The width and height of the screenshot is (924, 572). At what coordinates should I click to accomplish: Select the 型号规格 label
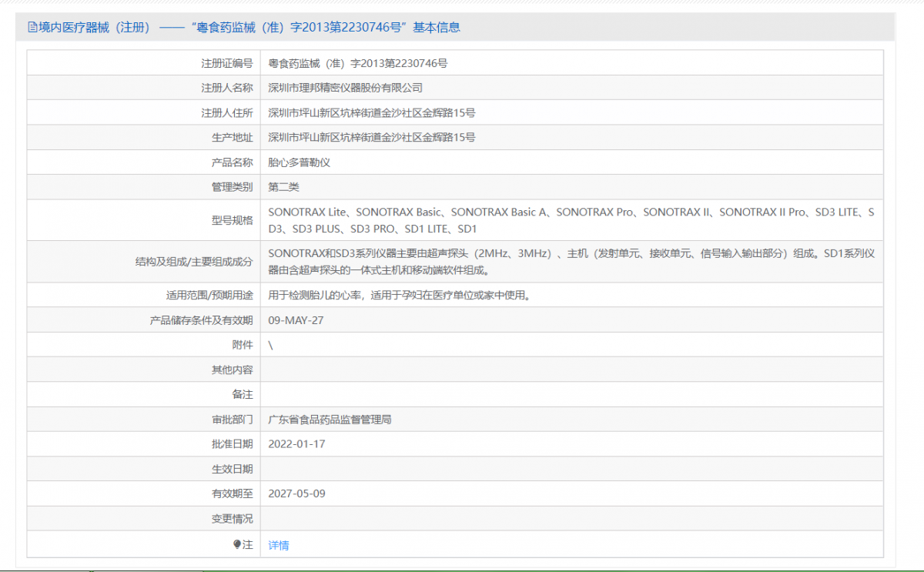[x=233, y=220]
